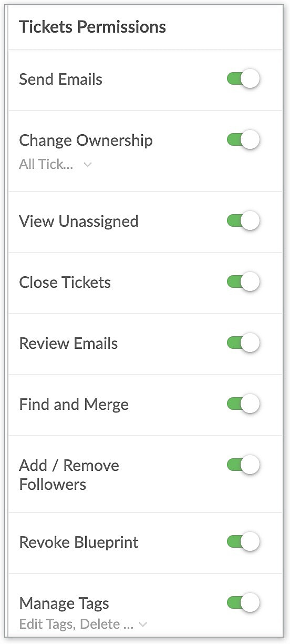Select the Revoke Blueprint label

(79, 542)
